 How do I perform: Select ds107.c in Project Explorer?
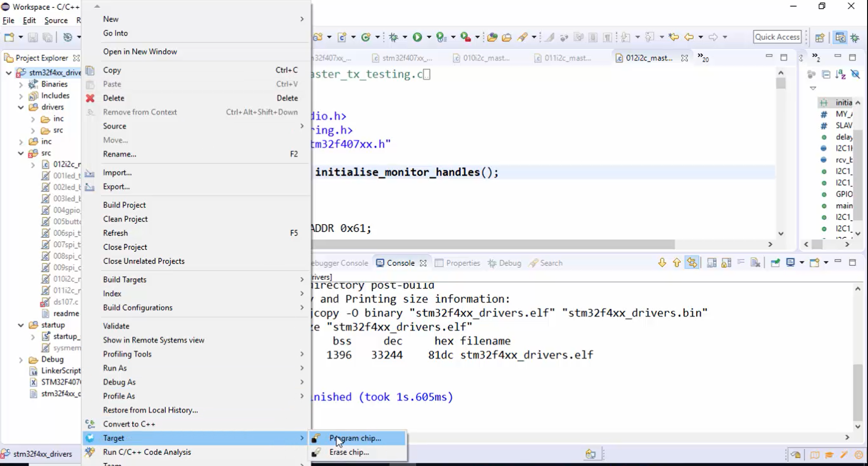[66, 302]
